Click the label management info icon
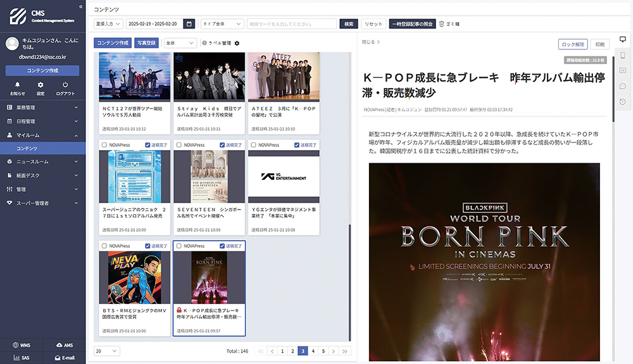Image resolution: width=633 pixels, height=364 pixels. tap(204, 43)
